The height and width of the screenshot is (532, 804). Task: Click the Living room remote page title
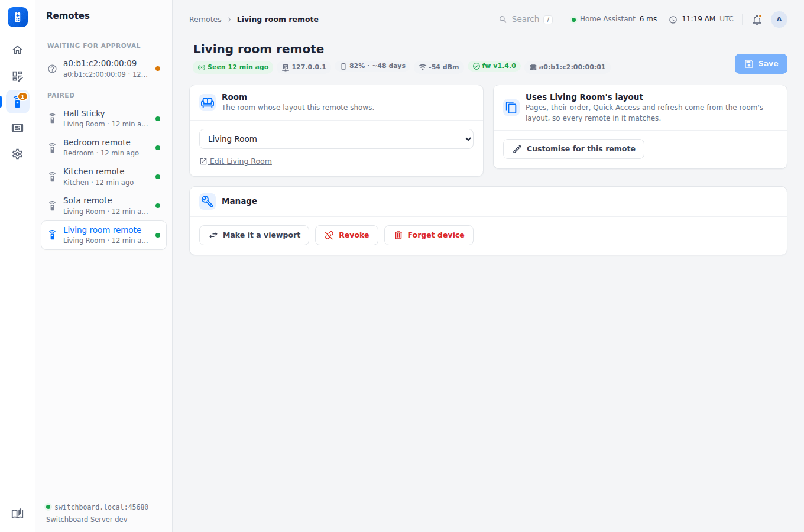tap(259, 49)
